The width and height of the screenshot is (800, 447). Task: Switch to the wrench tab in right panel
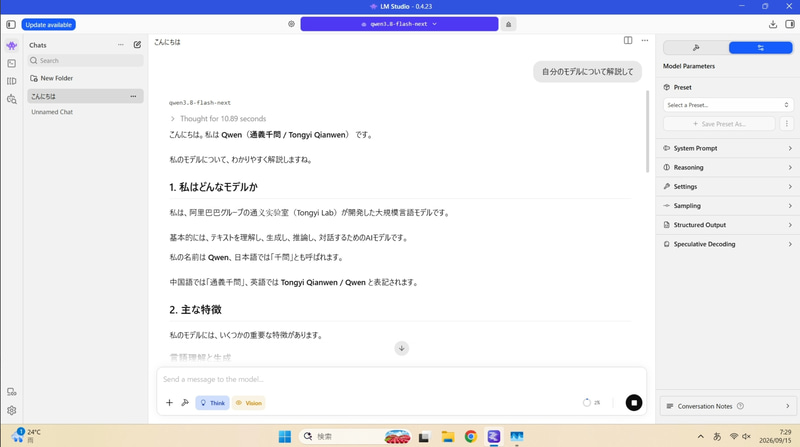[x=696, y=47]
